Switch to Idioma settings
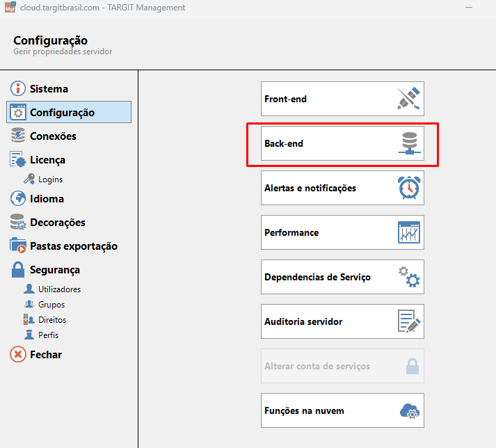 pyautogui.click(x=69, y=198)
